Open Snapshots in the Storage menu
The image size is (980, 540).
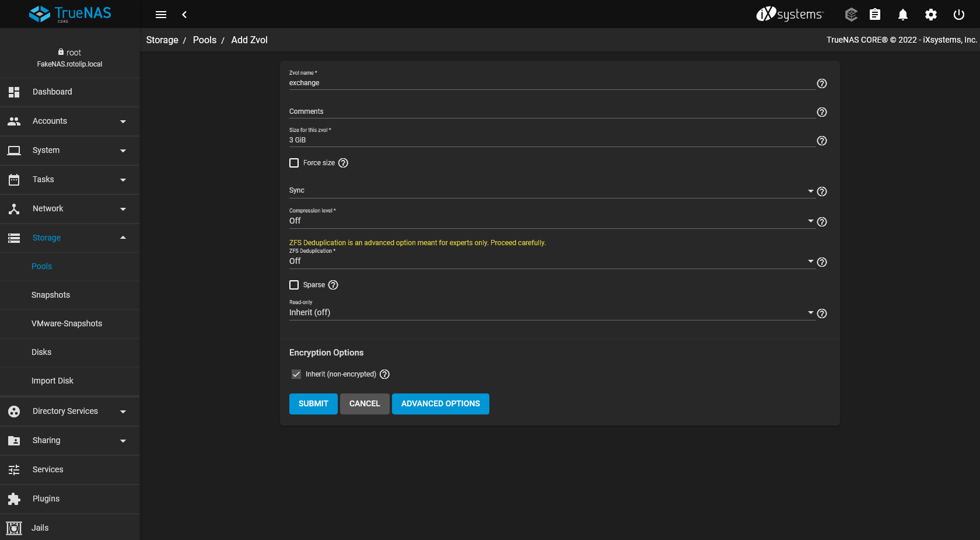[x=51, y=295]
